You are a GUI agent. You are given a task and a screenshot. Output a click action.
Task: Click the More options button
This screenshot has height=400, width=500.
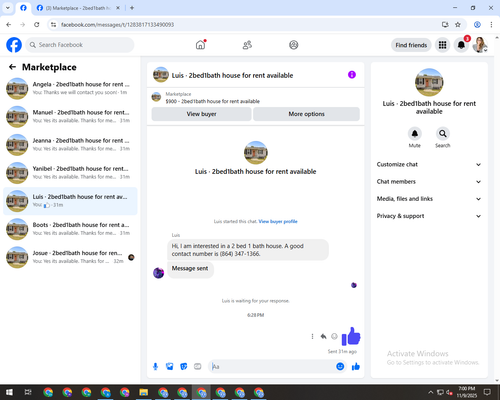click(306, 114)
